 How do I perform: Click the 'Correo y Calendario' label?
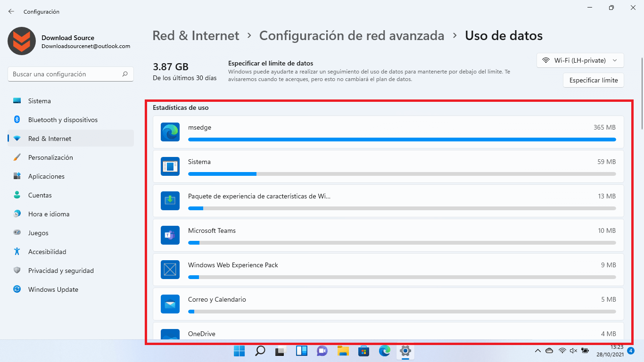click(217, 299)
